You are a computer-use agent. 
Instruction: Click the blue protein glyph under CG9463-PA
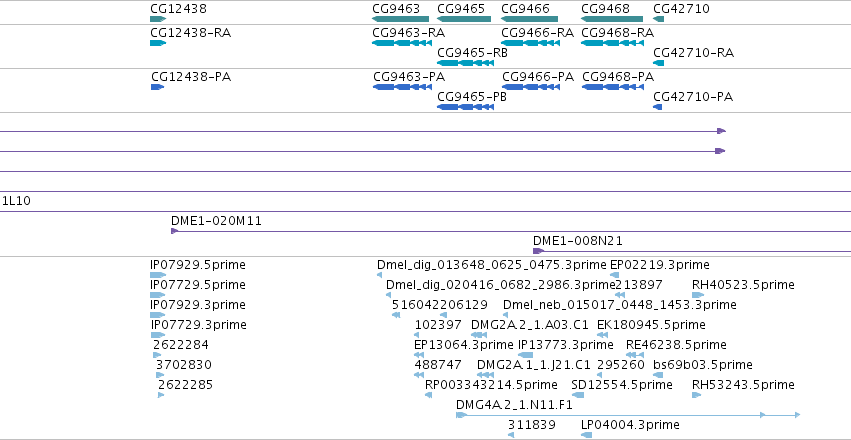(402, 87)
